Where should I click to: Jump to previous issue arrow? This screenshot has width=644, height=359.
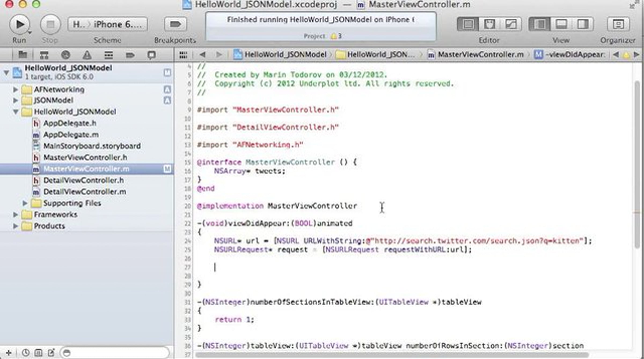(x=616, y=55)
